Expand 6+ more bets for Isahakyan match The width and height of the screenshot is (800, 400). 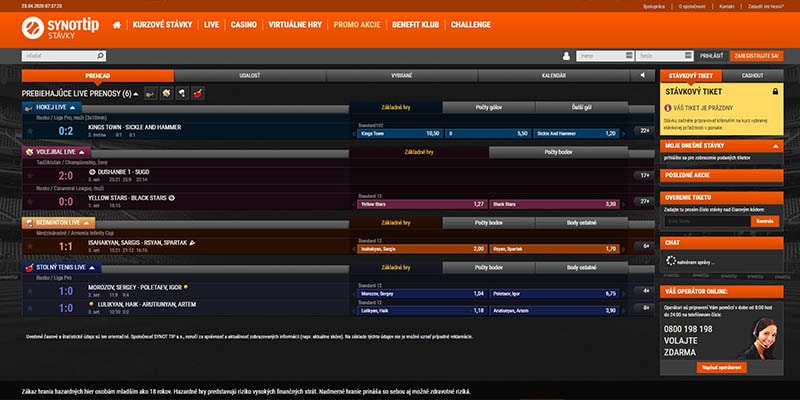[644, 246]
